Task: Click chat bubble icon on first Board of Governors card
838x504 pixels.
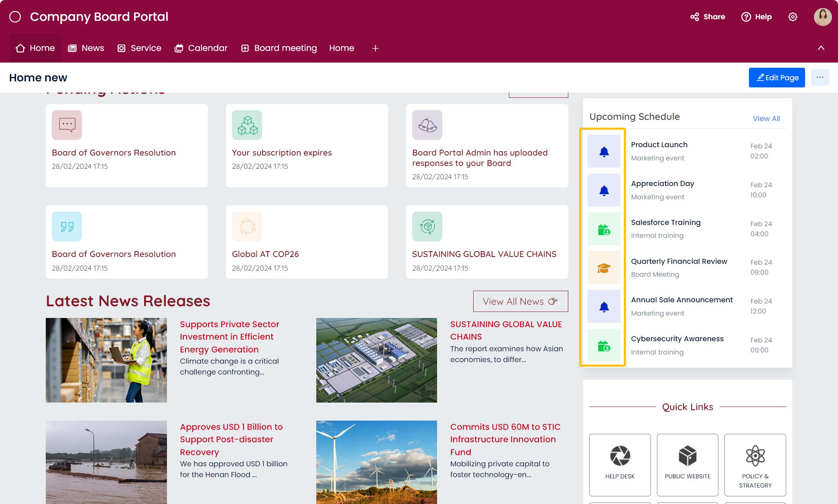Action: click(67, 125)
